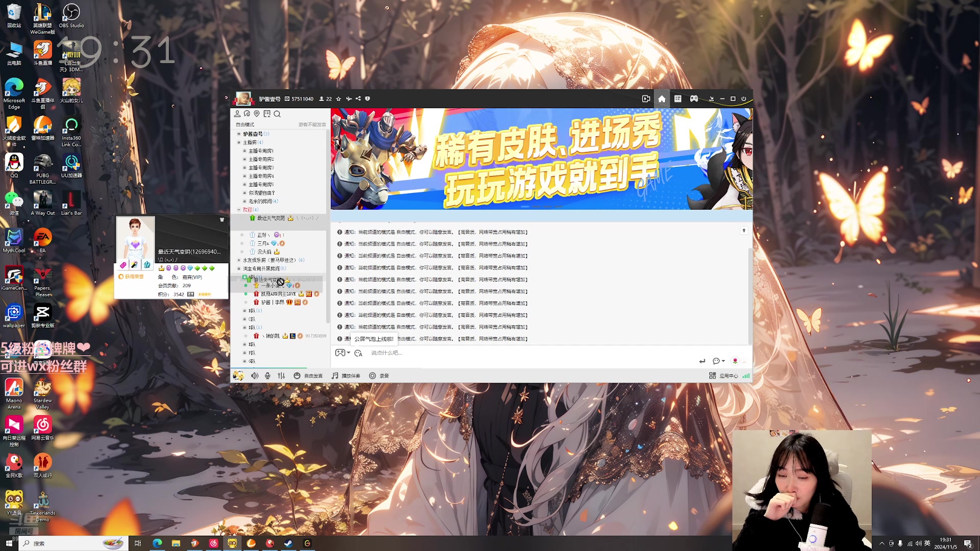Select user 没头脑 in list

tap(264, 252)
